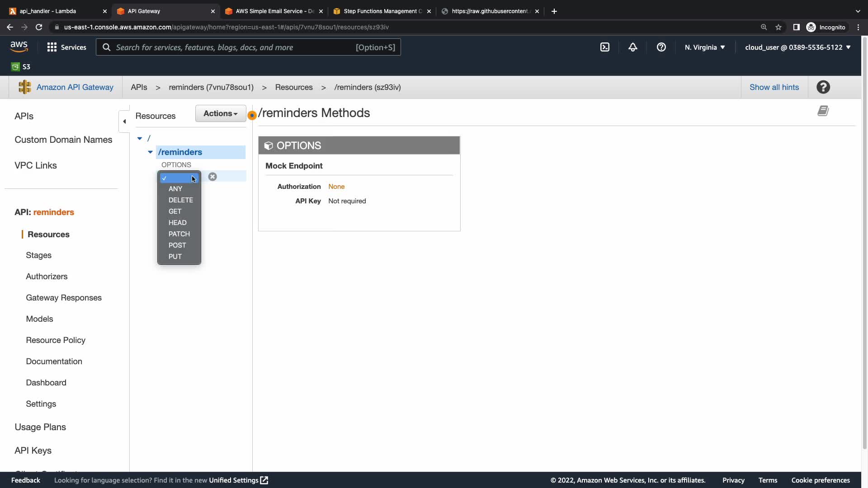This screenshot has width=868, height=488.
Task: Open the notifications bell
Action: pos(632,47)
